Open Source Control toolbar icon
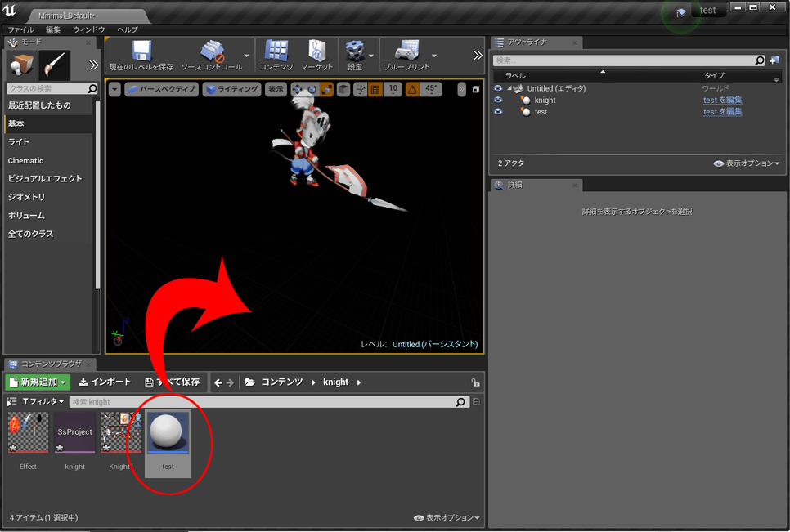 coord(213,51)
